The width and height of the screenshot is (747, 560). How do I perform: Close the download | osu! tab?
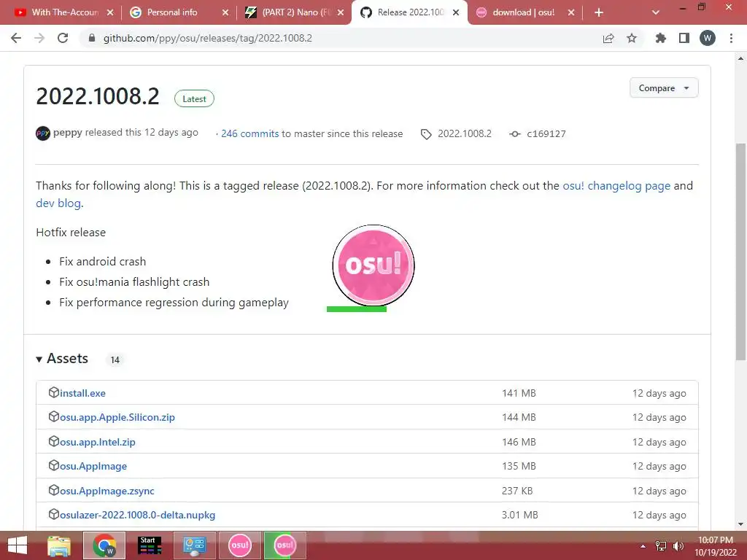coord(571,12)
